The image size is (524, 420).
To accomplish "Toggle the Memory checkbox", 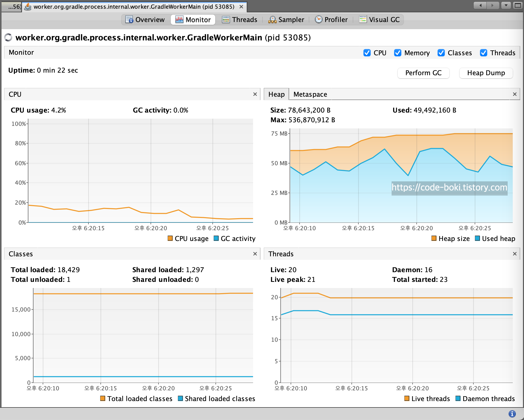I will [x=398, y=53].
